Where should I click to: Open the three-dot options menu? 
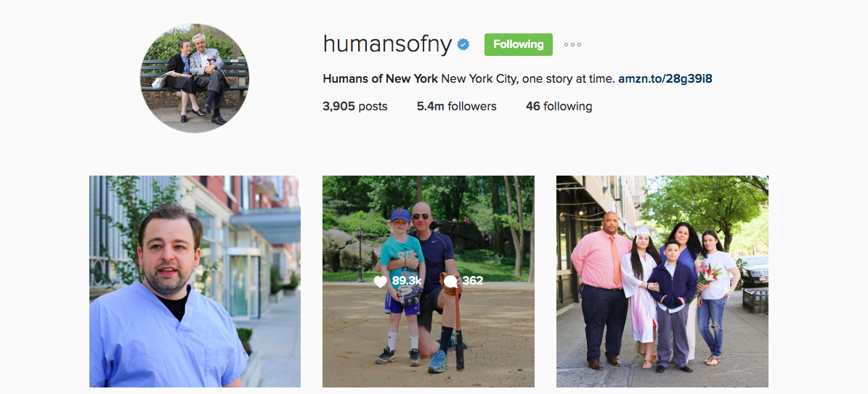point(572,45)
